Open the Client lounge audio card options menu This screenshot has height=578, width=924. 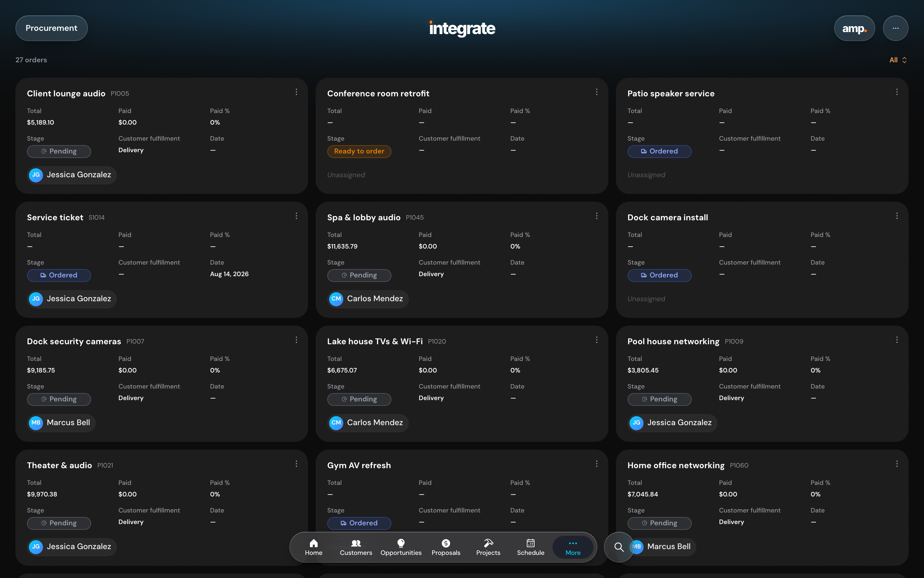tap(296, 92)
